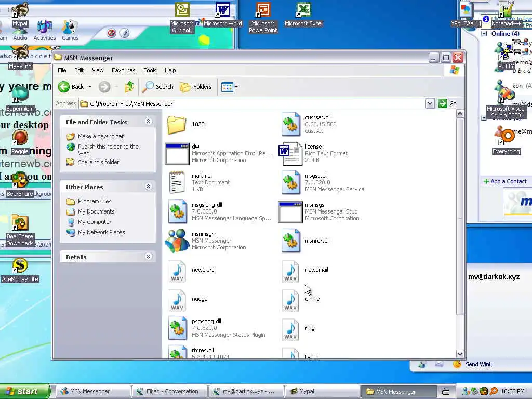Click the address field showing C:\Program Files\MSN Messenger
The width and height of the screenshot is (532, 399).
coord(252,104)
